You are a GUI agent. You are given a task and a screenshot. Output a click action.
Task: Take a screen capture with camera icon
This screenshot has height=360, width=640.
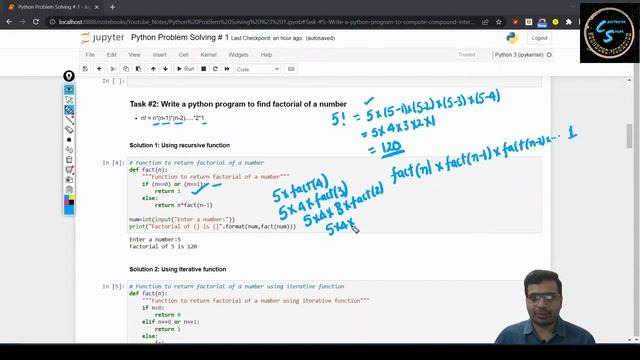(69, 180)
